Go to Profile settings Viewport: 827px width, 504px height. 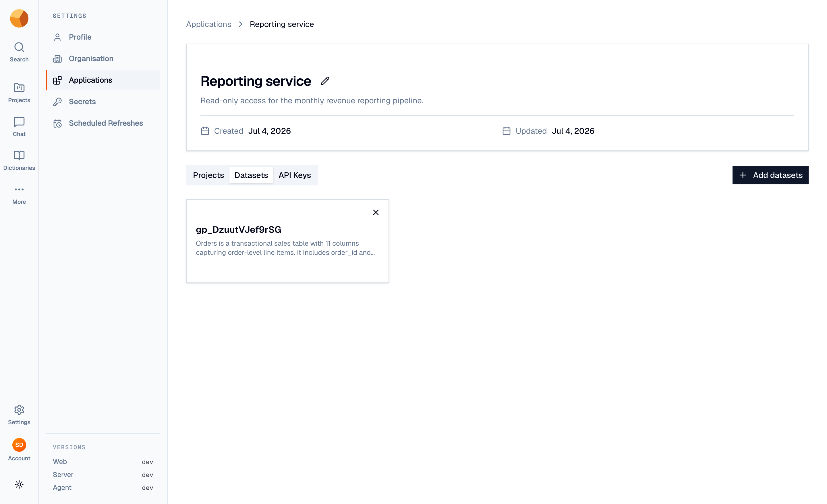tap(103, 37)
